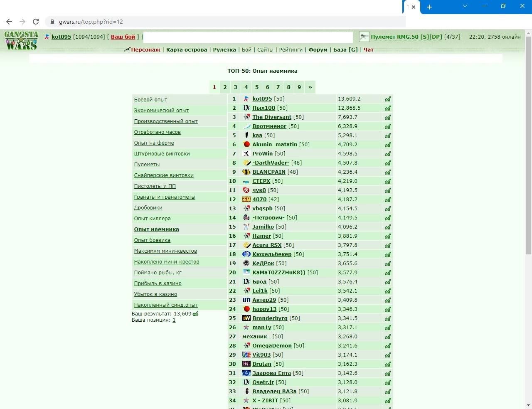Open the stats chart icon for ProWin row
The image size is (532, 409).
[388, 154]
